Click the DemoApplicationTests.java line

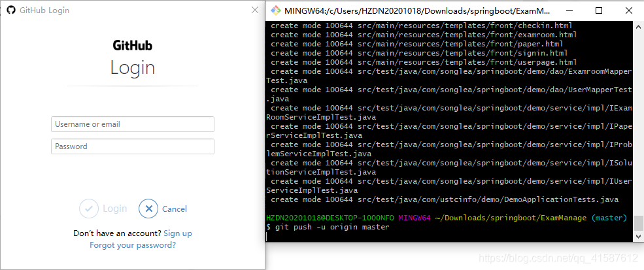click(x=445, y=200)
